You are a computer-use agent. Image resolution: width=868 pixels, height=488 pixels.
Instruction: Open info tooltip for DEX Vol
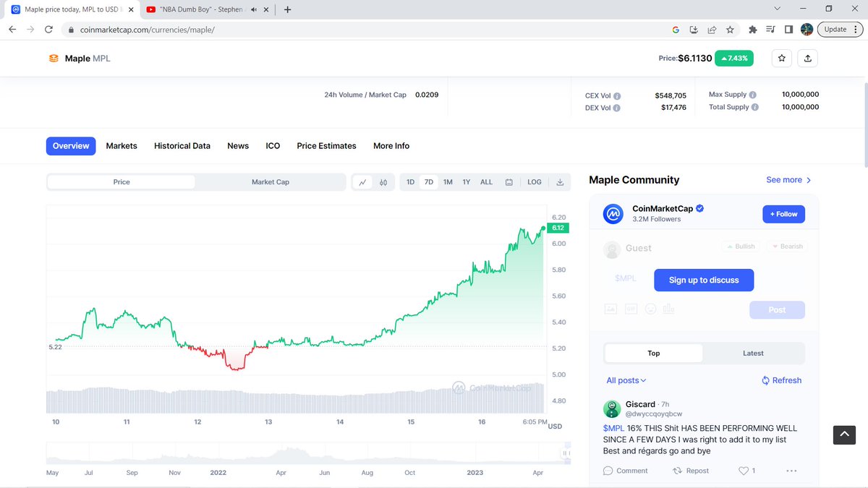pos(617,108)
